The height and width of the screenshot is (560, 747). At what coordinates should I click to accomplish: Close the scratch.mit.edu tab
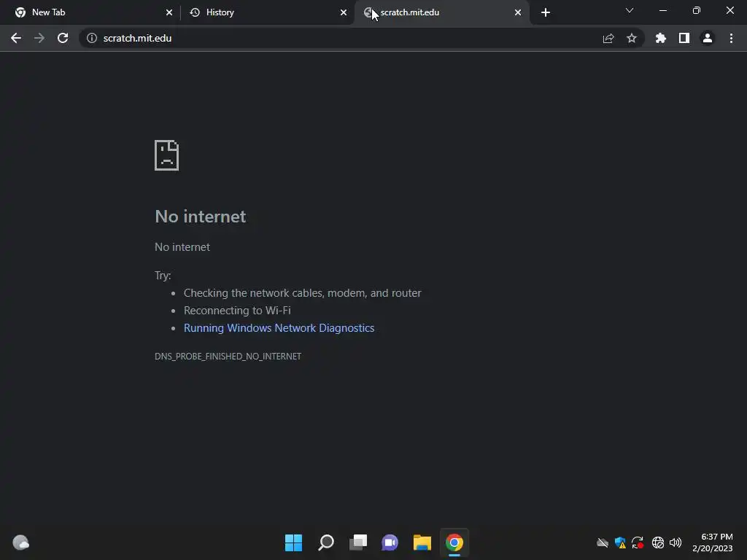[518, 12]
